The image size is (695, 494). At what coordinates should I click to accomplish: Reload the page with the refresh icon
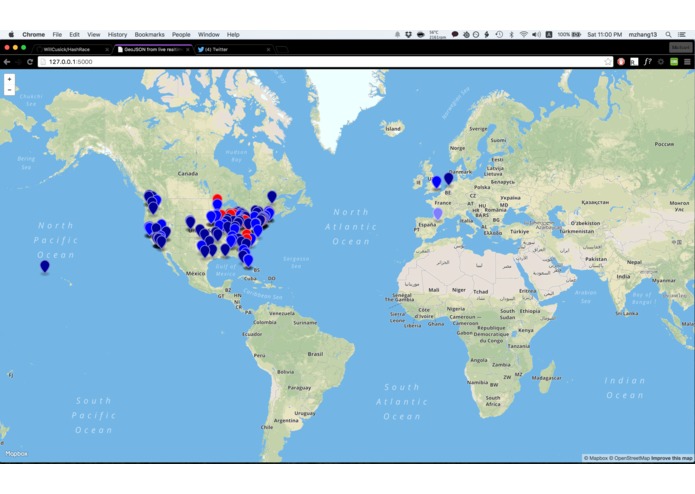click(30, 62)
